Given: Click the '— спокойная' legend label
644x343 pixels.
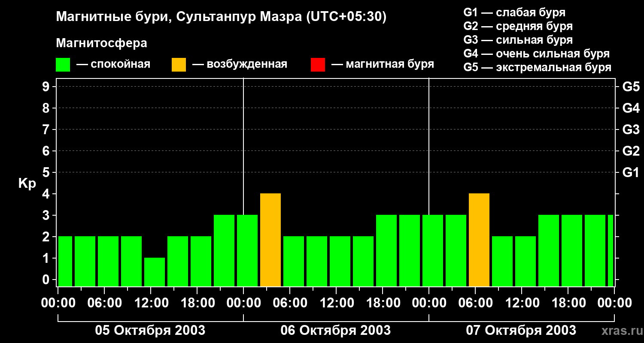Looking at the screenshot, I should click(113, 65).
